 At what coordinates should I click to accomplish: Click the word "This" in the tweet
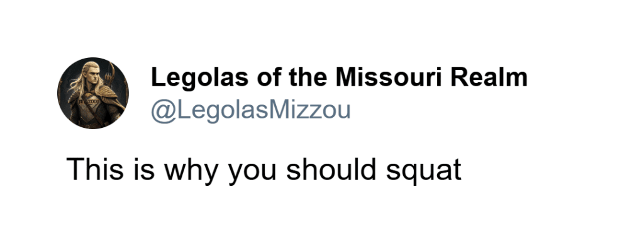pyautogui.click(x=95, y=169)
